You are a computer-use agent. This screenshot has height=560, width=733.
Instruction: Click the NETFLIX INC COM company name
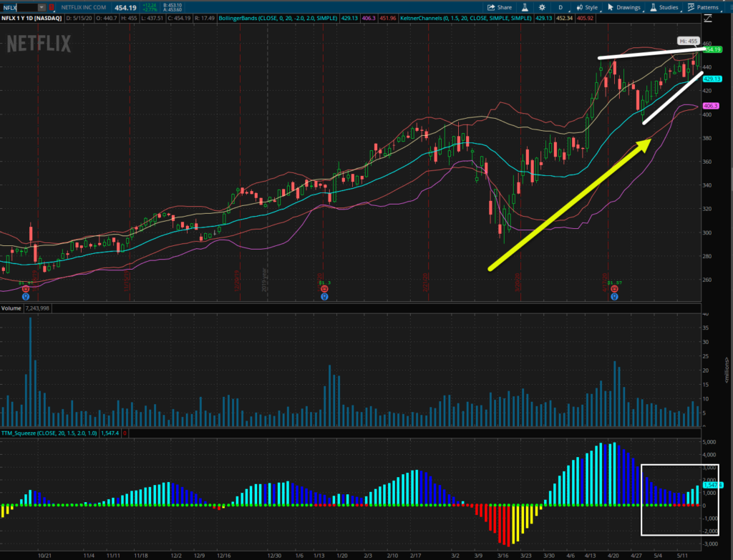click(x=83, y=7)
